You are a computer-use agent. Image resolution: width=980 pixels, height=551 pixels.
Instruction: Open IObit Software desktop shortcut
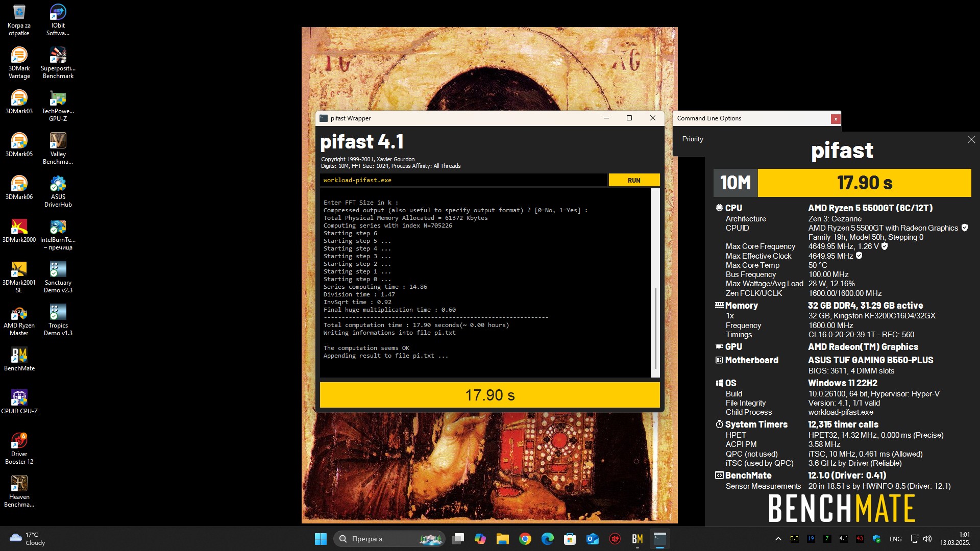pos(58,20)
